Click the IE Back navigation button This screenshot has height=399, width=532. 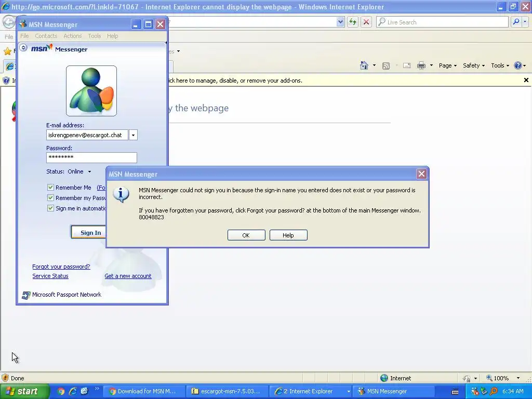[9, 22]
